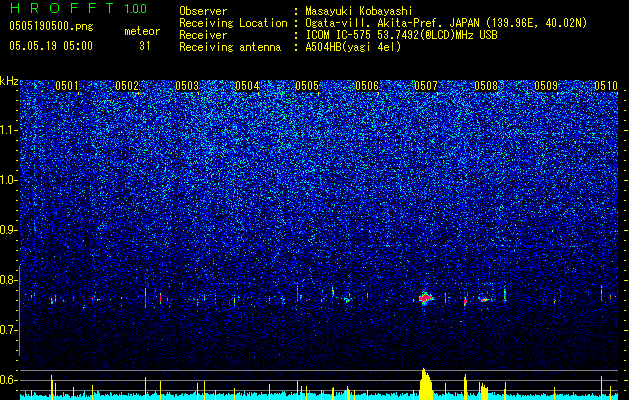
Task: Click the 0502 time marker
Action: 127,85
